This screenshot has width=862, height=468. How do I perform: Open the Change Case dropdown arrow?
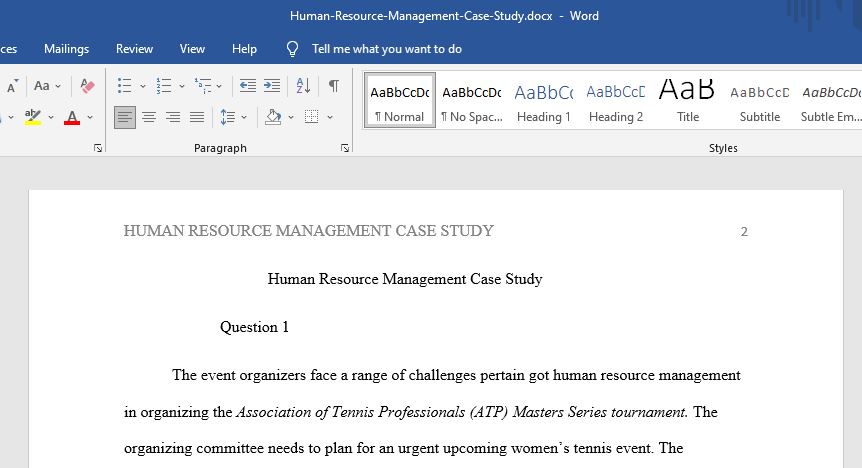pos(58,86)
